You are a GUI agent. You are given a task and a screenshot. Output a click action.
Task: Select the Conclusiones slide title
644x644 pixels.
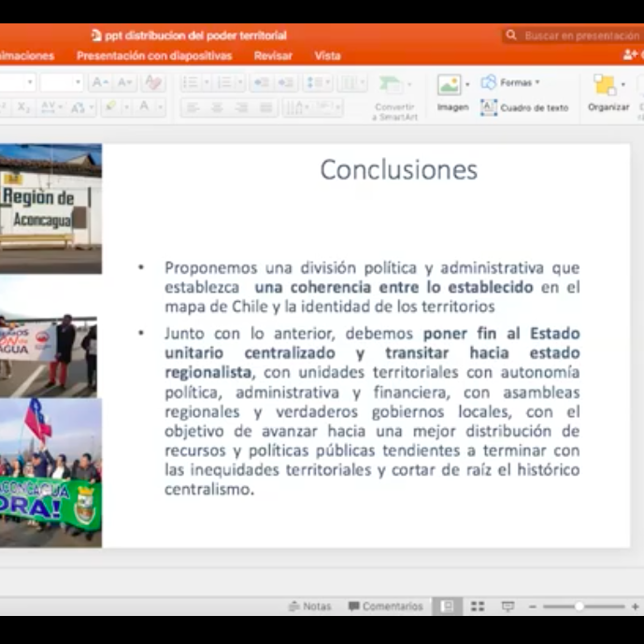tap(399, 169)
